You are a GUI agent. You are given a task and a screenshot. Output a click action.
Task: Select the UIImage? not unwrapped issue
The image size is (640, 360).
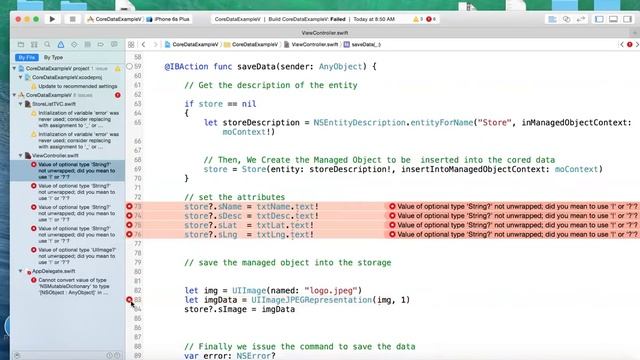pos(73,256)
